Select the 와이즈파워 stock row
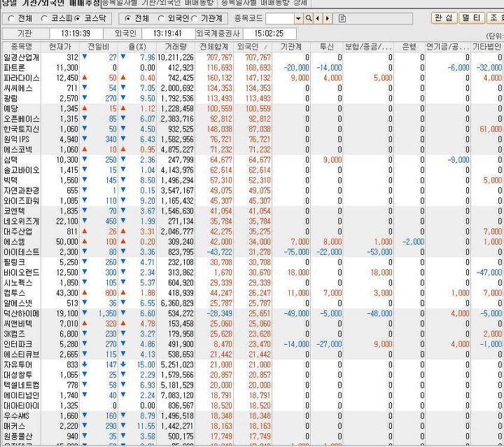504x447 pixels. coord(252,201)
